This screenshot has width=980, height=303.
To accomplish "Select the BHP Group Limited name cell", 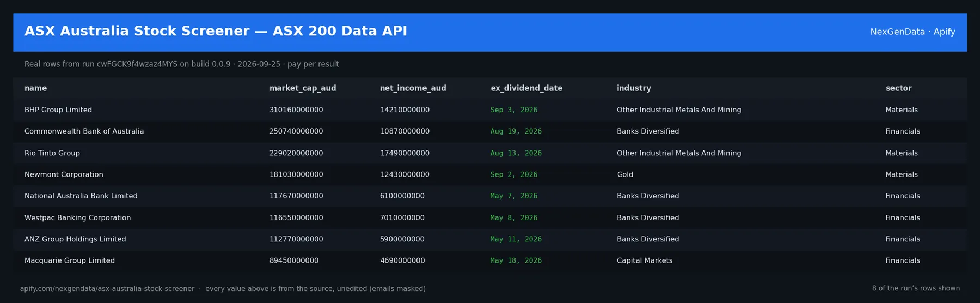I will (58, 110).
